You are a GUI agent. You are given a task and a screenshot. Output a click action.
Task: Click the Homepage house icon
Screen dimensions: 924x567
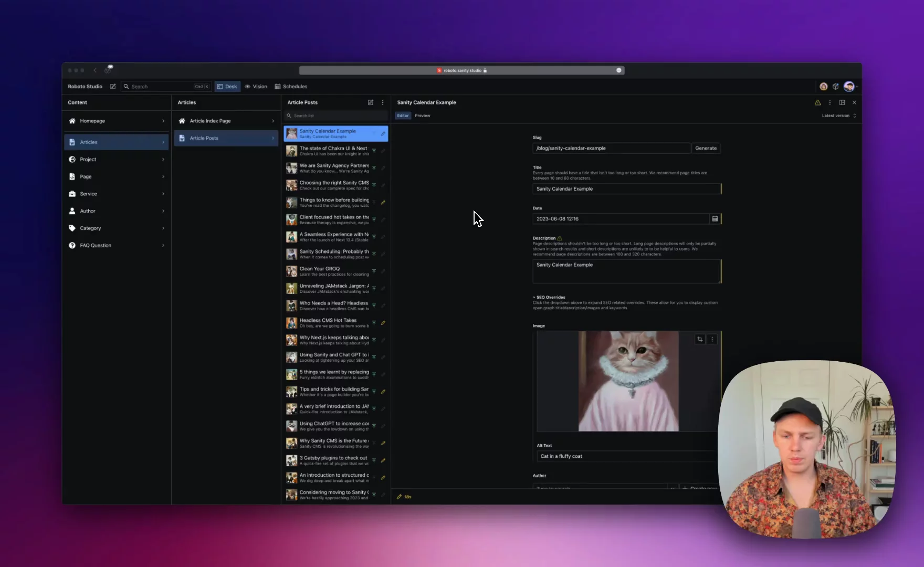pos(72,121)
